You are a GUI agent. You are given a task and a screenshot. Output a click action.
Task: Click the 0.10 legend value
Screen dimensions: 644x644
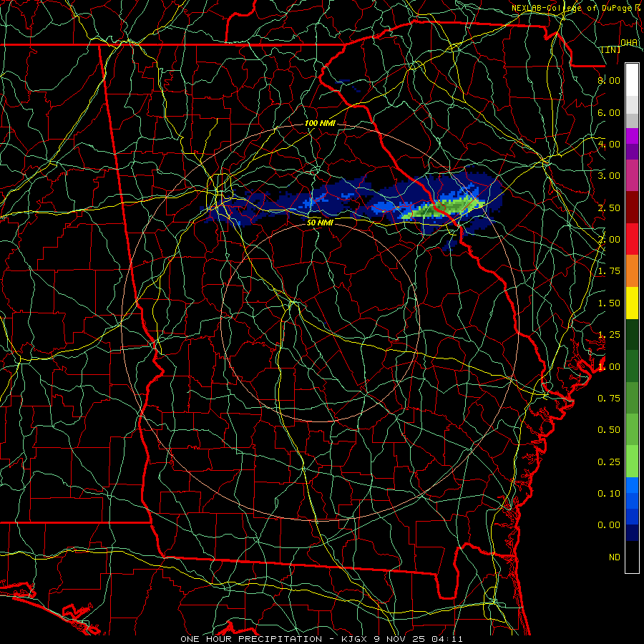point(609,494)
